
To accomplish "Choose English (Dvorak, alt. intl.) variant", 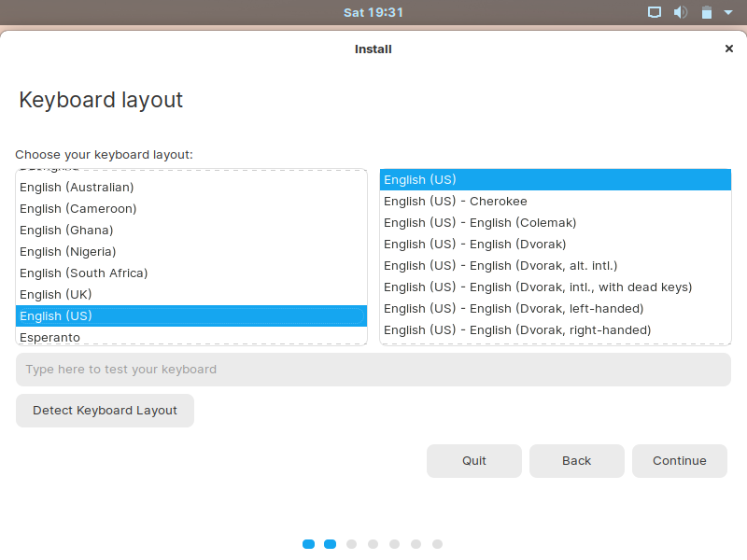I will click(555, 265).
